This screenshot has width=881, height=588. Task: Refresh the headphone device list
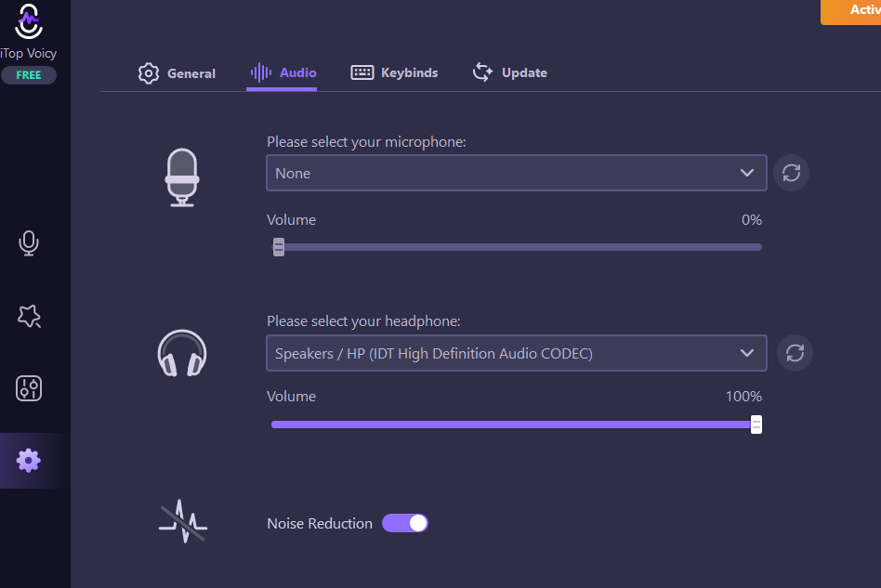795,353
